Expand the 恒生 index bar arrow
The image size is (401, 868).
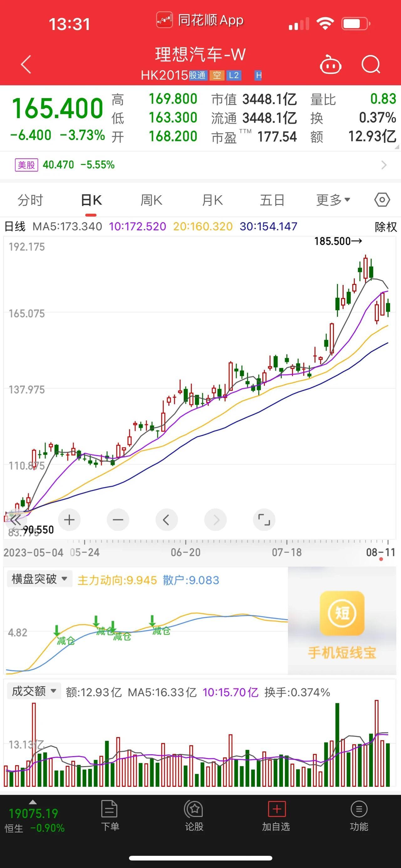tap(33, 802)
